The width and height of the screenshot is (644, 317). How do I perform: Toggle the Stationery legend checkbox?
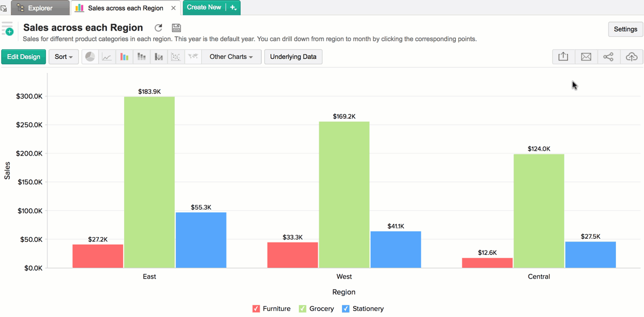[346, 309]
